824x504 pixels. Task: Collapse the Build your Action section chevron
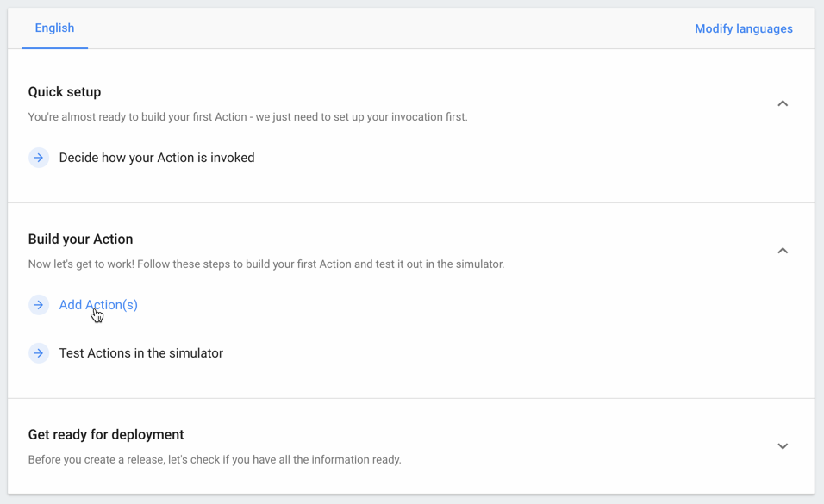(783, 251)
